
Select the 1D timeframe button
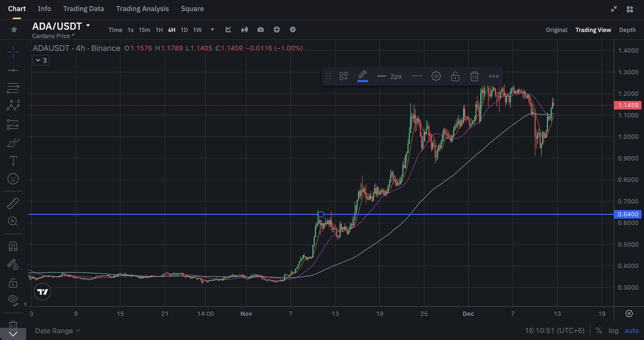click(x=184, y=30)
